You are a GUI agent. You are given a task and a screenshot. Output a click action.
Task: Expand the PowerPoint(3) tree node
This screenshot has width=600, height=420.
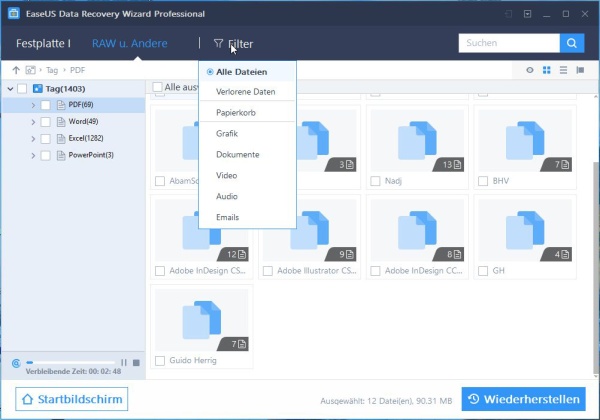[33, 156]
